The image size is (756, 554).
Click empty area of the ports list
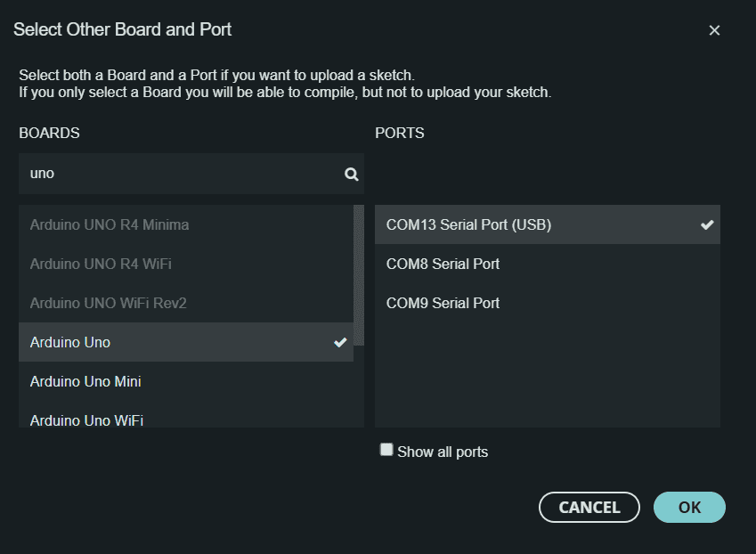pyautogui.click(x=548, y=375)
